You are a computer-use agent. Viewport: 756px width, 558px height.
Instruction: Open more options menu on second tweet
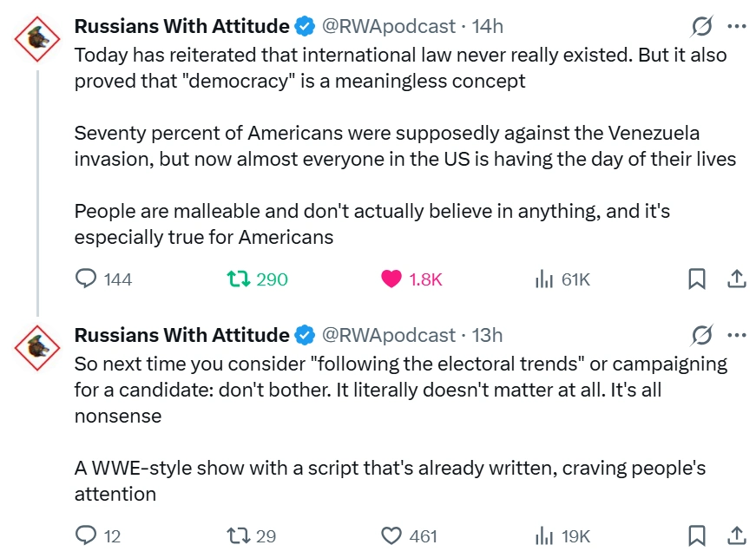point(737,335)
